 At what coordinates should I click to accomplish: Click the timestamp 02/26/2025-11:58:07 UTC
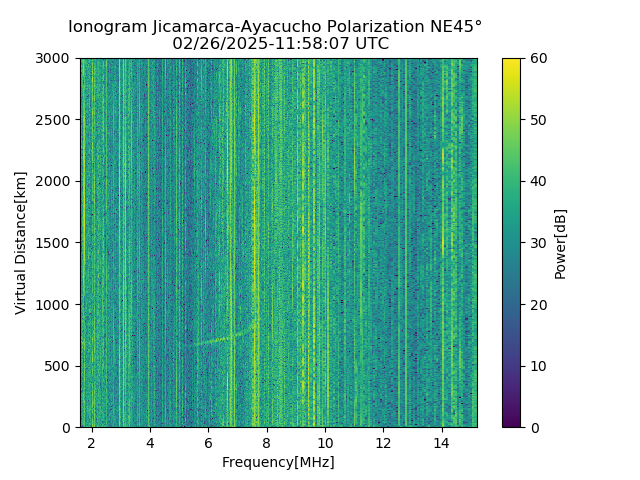click(x=280, y=43)
